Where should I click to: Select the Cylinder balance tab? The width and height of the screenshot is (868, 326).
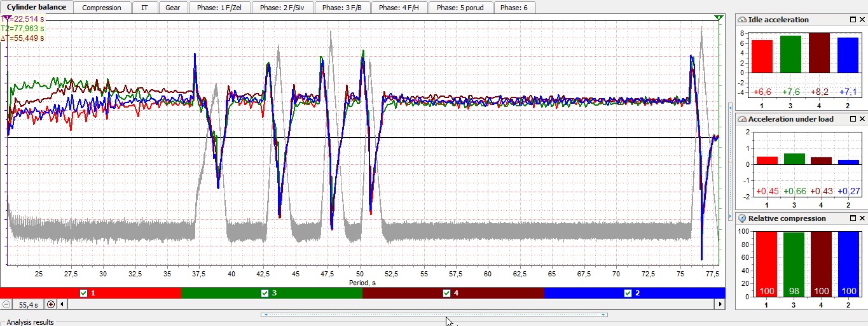pyautogui.click(x=36, y=7)
